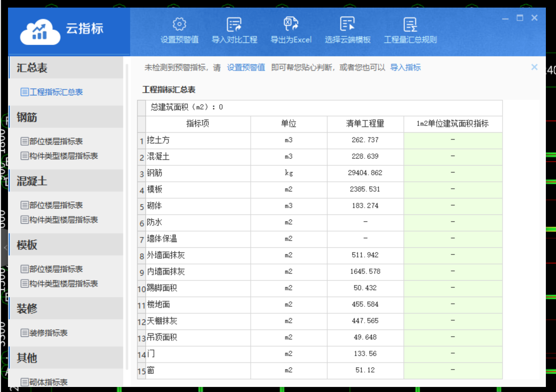Close the 云指标 window
This screenshot has height=392, width=556.
534,18
